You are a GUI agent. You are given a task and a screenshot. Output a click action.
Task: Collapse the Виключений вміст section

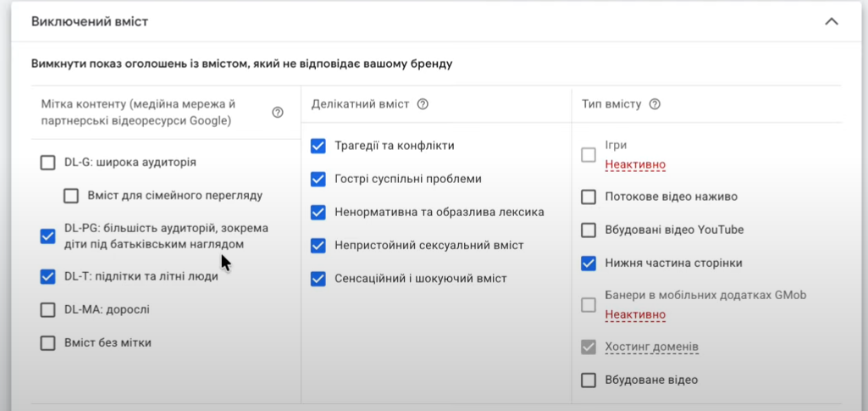[832, 21]
